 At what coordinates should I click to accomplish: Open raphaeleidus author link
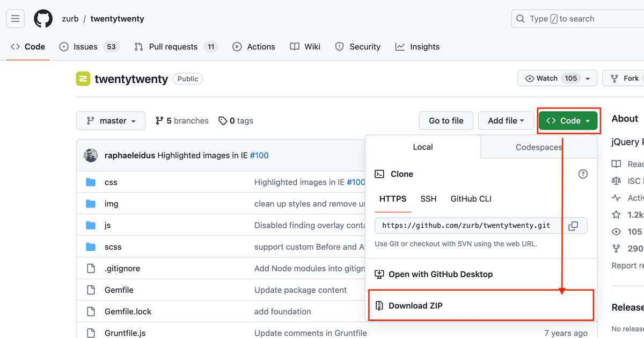(130, 155)
